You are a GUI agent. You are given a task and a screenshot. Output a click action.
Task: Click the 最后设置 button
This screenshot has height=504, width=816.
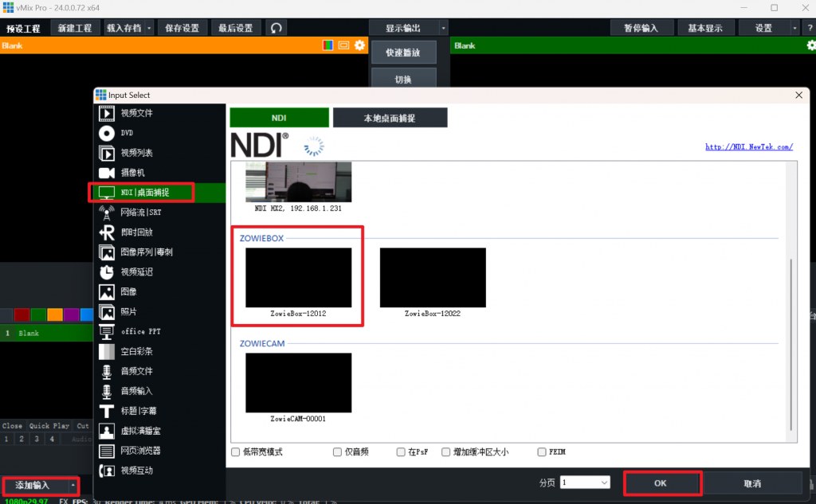coord(236,28)
